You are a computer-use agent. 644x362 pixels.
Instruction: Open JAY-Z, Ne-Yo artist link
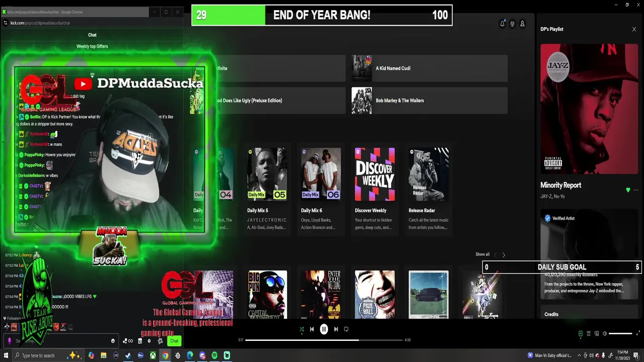pyautogui.click(x=552, y=196)
